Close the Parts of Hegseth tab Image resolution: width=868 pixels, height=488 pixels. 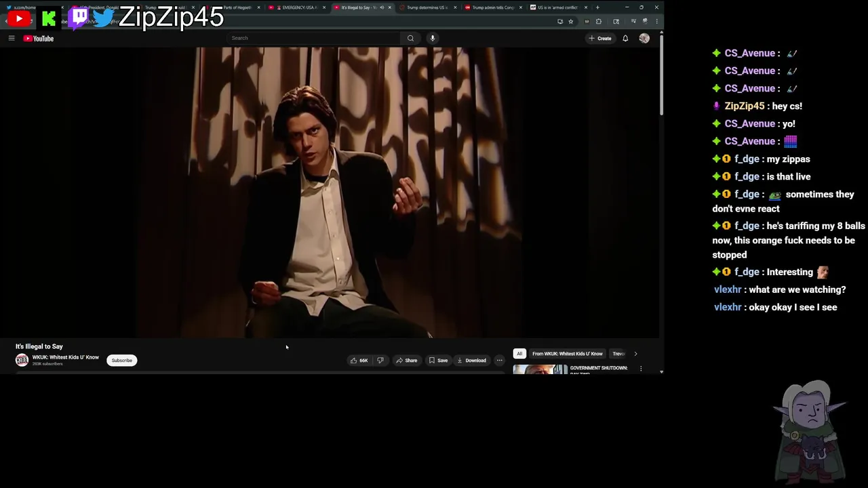(x=258, y=7)
